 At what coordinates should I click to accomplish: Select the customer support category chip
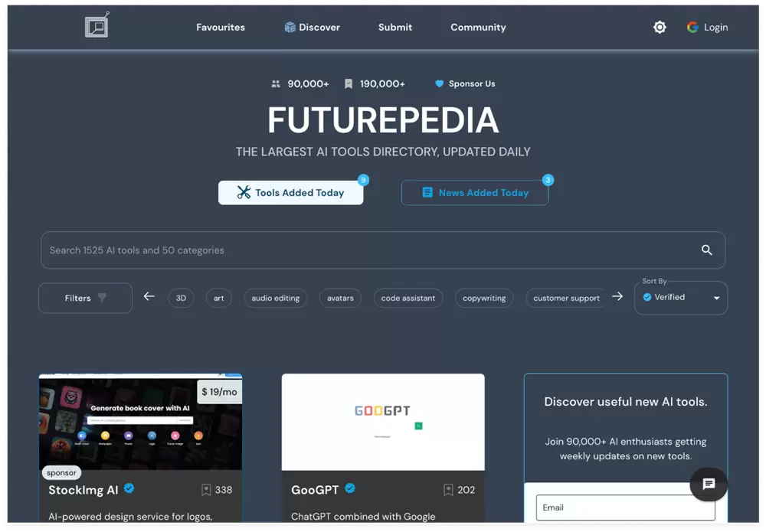tap(566, 298)
